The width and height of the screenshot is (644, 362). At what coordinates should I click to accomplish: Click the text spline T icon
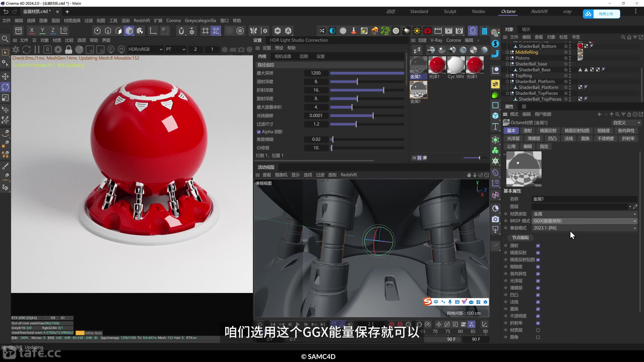coord(495,126)
